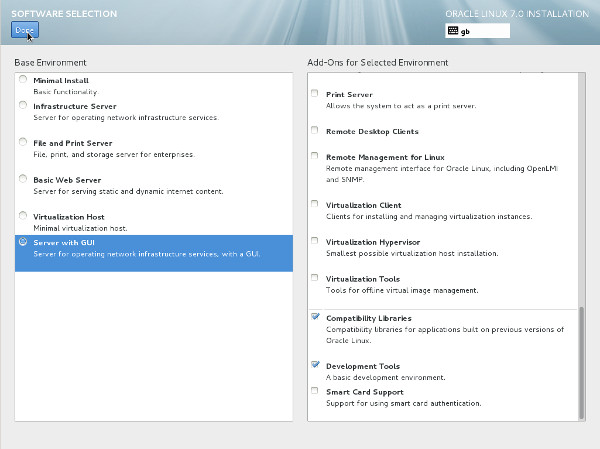Click the 'Minimal Install' label text
This screenshot has width=600, height=449.
click(61, 80)
